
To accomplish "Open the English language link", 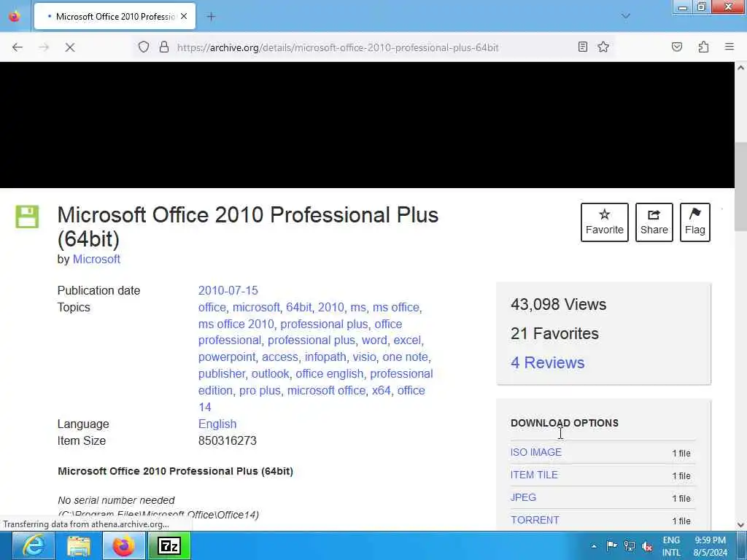I will pos(217,424).
